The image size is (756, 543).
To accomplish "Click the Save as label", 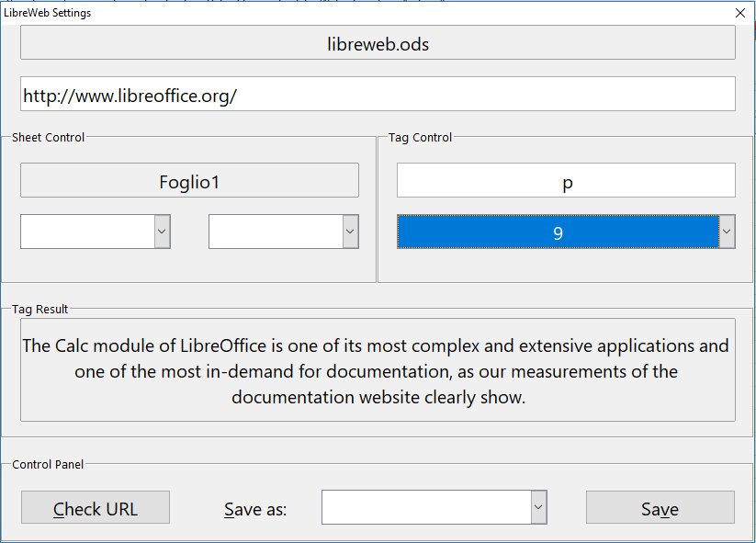I will [254, 508].
